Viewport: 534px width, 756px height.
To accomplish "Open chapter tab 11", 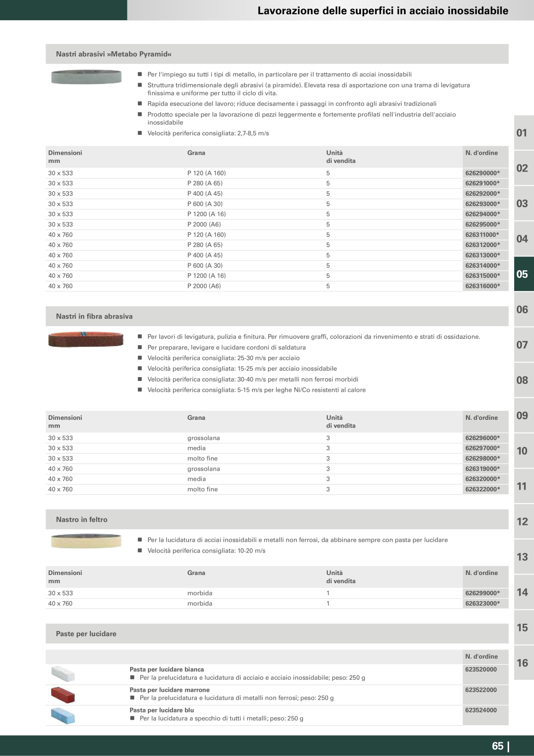I will tap(524, 486).
